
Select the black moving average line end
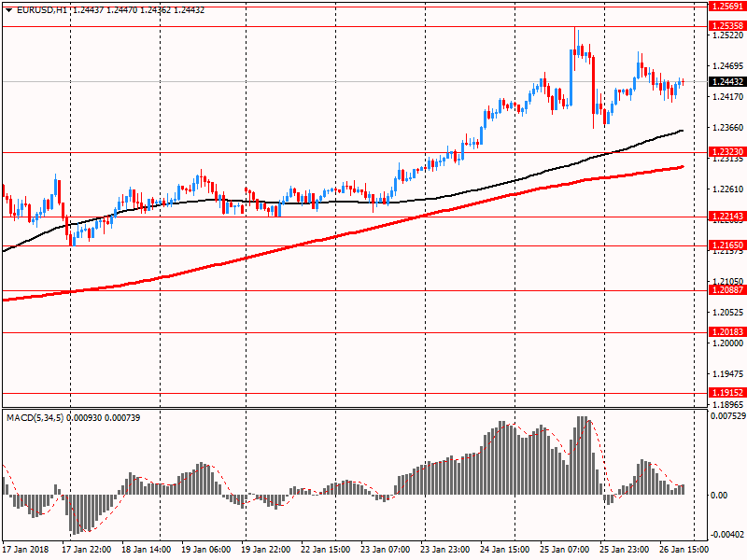pyautogui.click(x=681, y=131)
